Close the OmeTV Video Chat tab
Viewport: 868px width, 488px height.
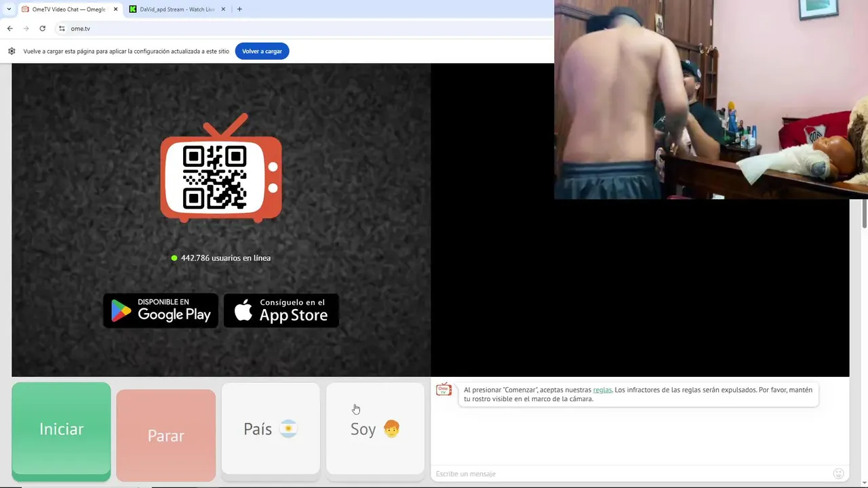coord(115,9)
